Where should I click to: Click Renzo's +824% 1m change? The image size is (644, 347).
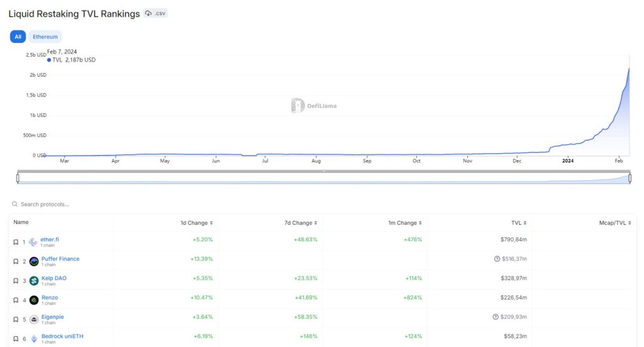point(413,297)
